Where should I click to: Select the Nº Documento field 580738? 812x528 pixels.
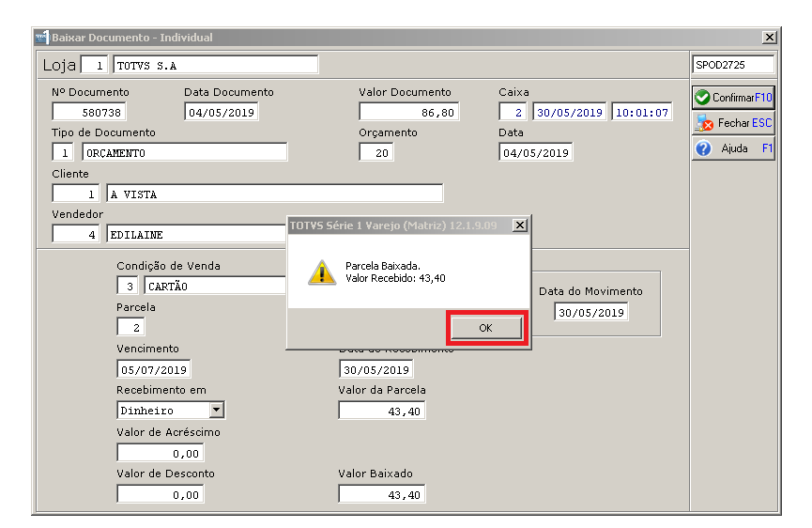click(x=88, y=112)
